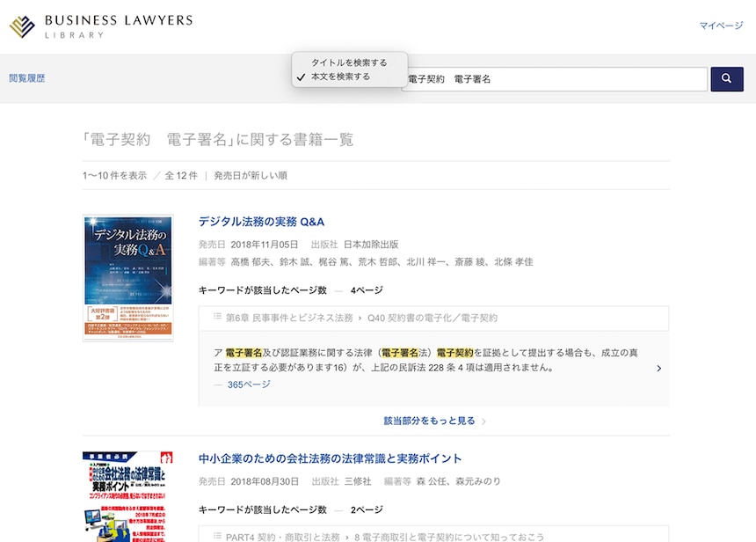Image resolution: width=756 pixels, height=542 pixels.
Task: Go to 365ページ link
Action: (x=249, y=385)
